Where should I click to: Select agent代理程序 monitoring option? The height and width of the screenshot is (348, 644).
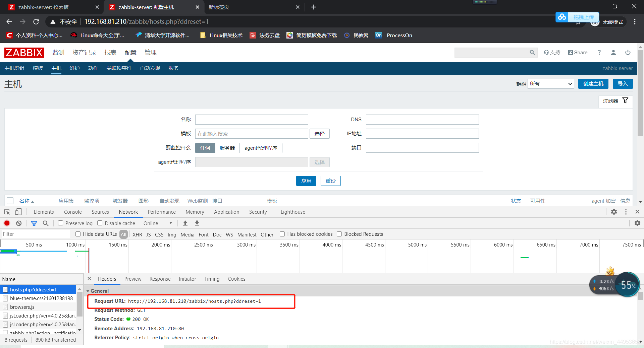[x=261, y=148]
